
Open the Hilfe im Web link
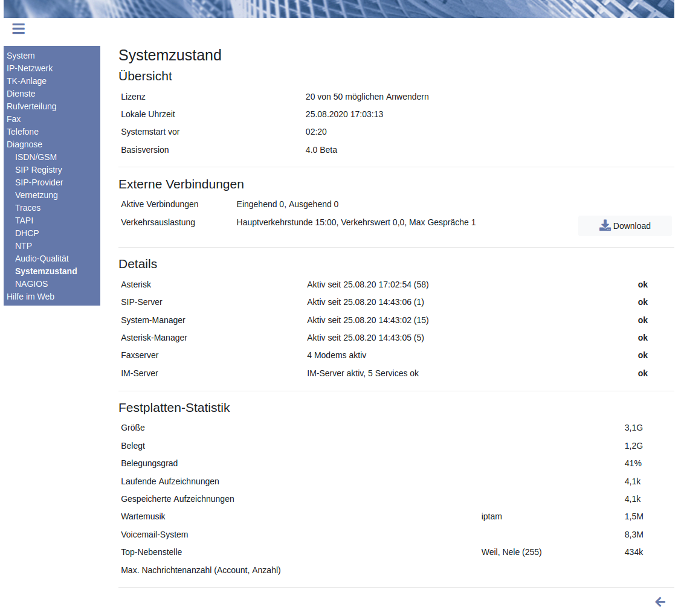click(x=30, y=297)
